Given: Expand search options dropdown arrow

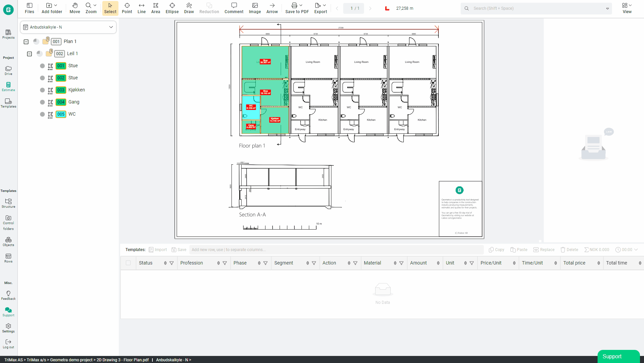Looking at the screenshot, I should point(607,9).
